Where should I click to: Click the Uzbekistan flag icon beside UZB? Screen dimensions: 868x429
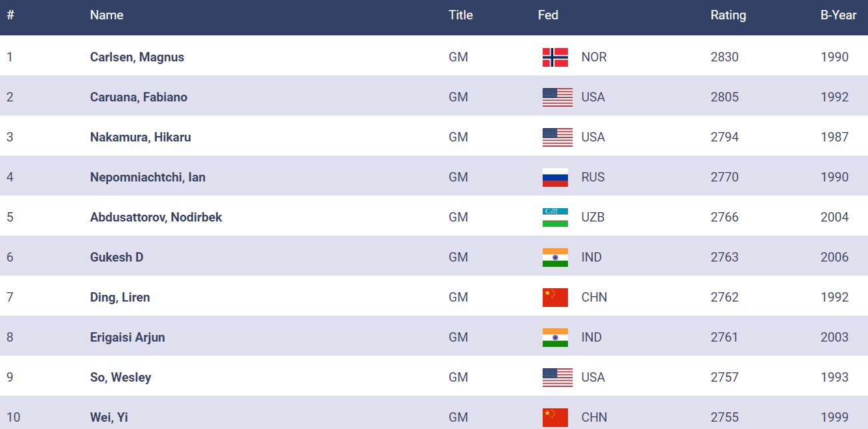tap(555, 218)
